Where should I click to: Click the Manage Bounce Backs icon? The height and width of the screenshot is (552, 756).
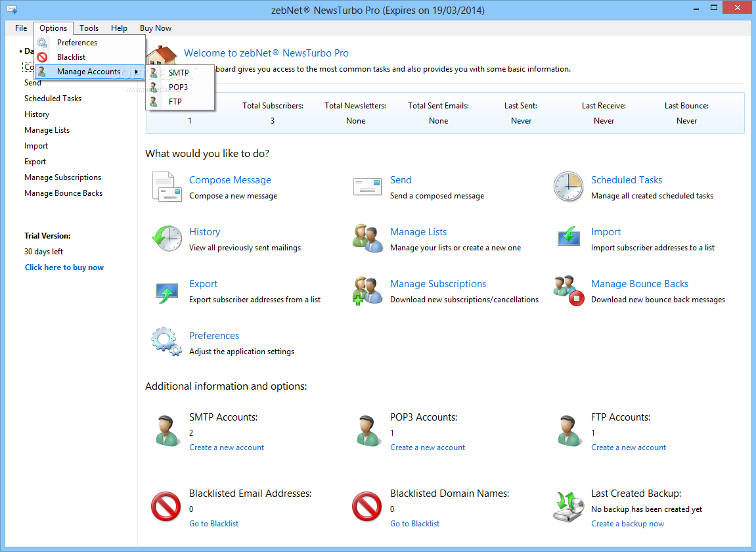[x=569, y=291]
